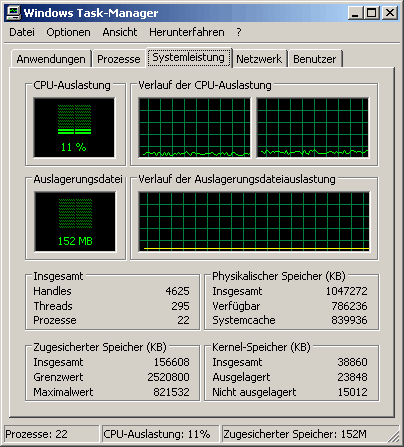Click the Auslagerungsdateiauslastung history graph
404x447 pixels.
254,222
